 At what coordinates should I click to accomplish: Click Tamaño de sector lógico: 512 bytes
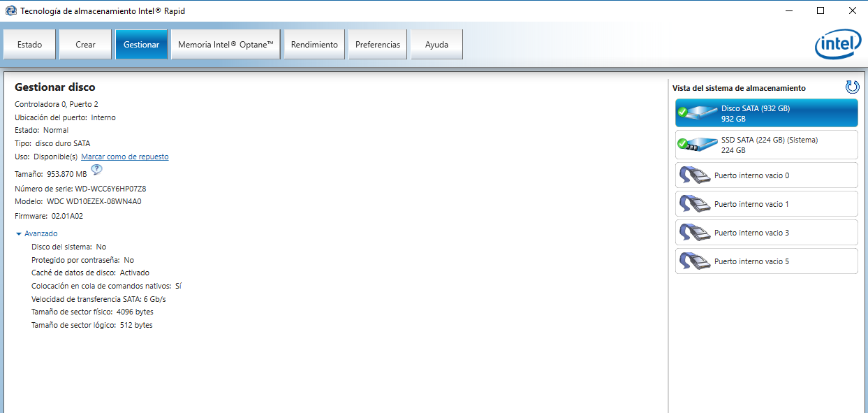click(x=92, y=325)
